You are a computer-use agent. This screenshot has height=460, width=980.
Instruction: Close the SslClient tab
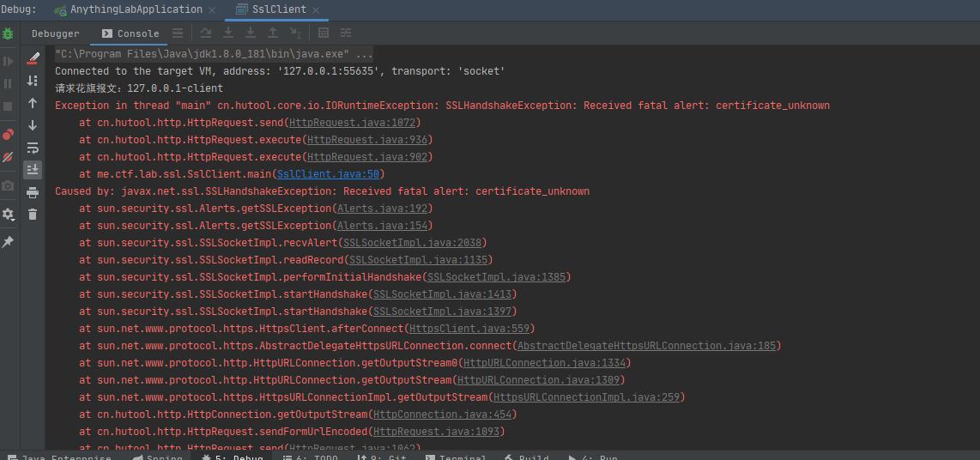316,10
